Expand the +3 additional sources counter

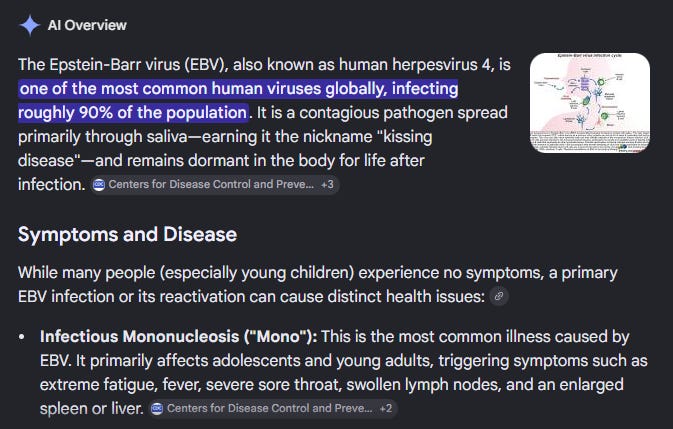327,184
